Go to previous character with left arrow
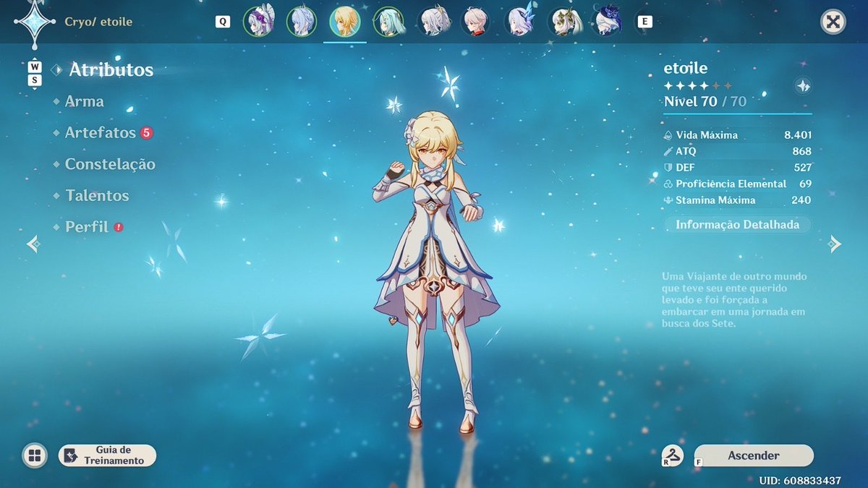Image resolution: width=868 pixels, height=488 pixels. tap(33, 244)
